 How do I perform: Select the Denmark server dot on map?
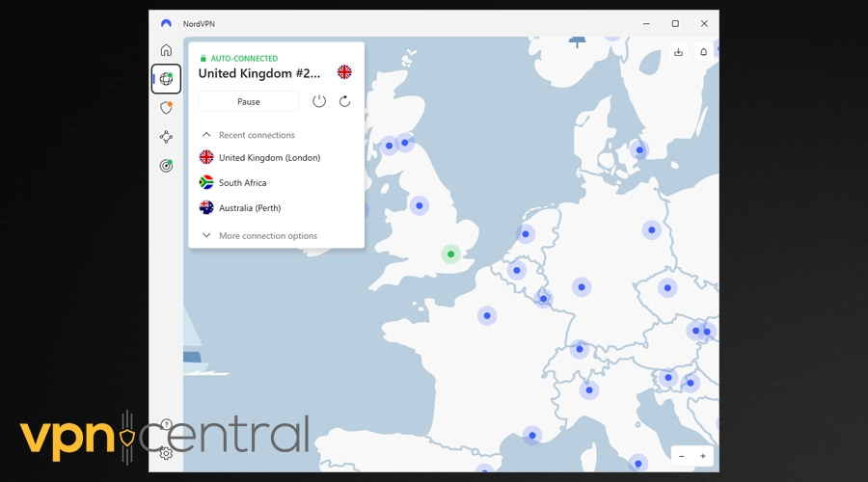point(639,150)
